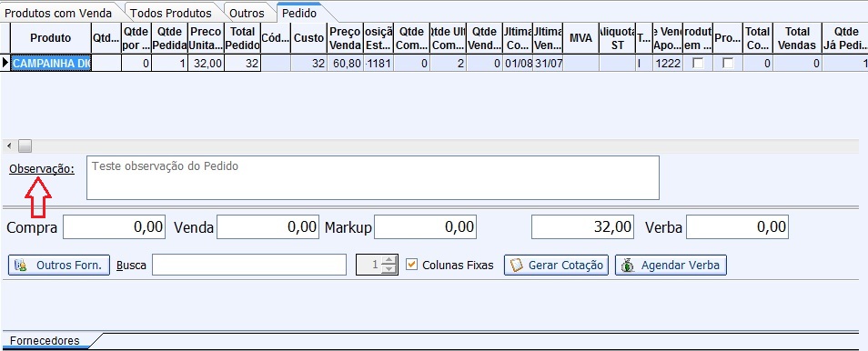868x351 pixels.
Task: Click the Compra value field
Action: pos(114,227)
